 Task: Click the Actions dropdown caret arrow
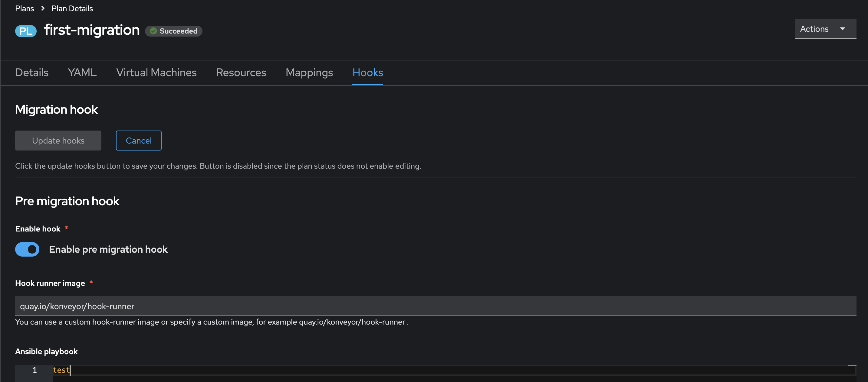[842, 29]
